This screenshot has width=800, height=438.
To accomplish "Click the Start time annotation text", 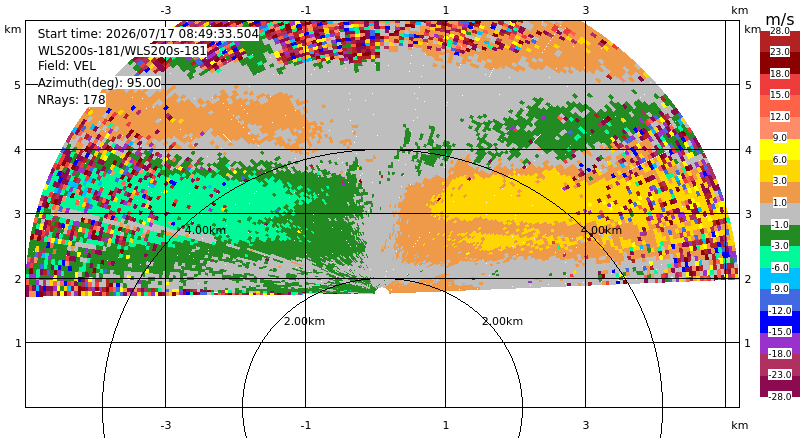I will pyautogui.click(x=148, y=34).
